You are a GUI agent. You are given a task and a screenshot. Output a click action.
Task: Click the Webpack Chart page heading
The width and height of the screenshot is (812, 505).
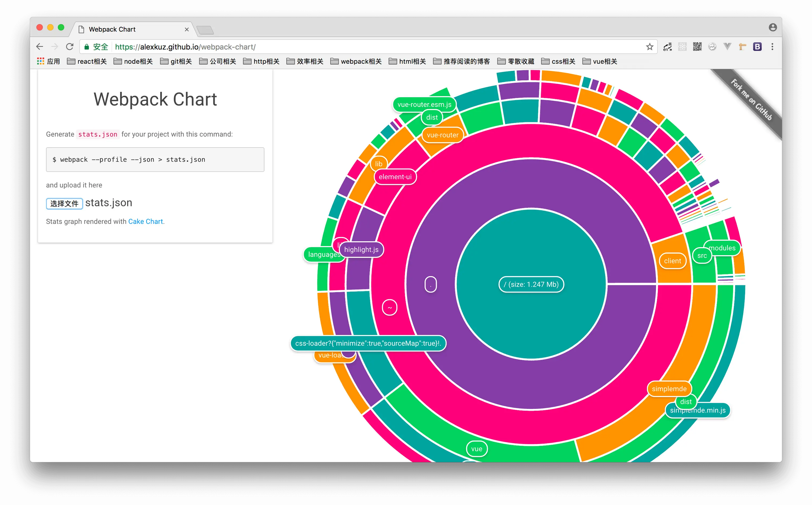pos(155,99)
